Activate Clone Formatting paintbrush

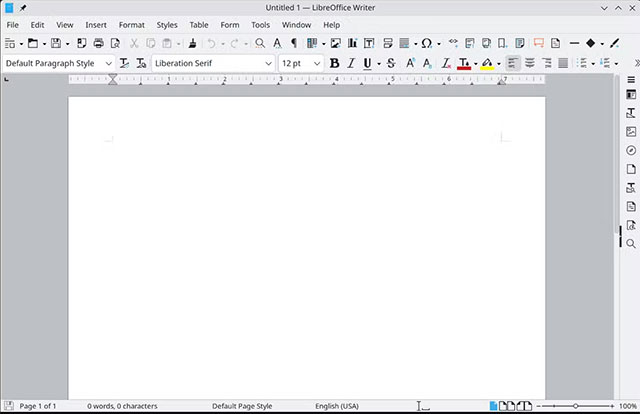click(192, 43)
